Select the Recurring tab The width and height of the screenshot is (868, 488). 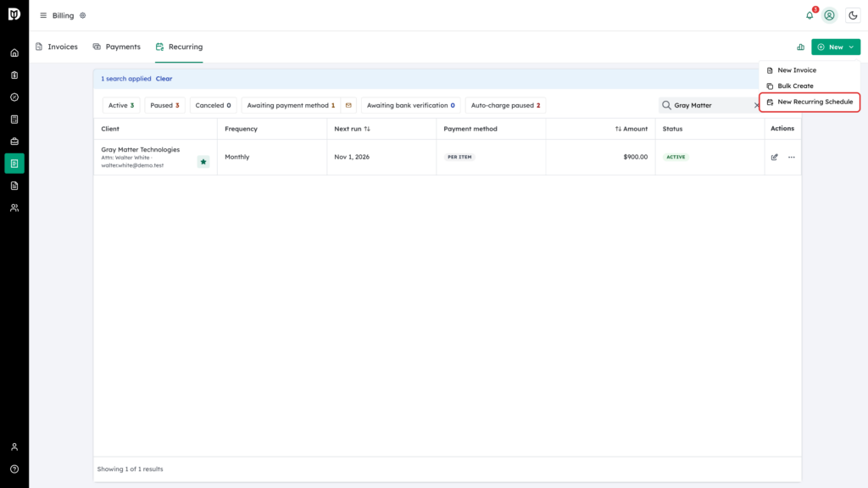[179, 47]
